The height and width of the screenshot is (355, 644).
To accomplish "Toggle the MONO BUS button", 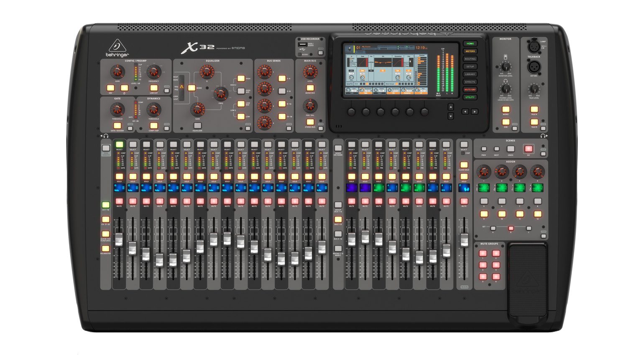I will (310, 88).
